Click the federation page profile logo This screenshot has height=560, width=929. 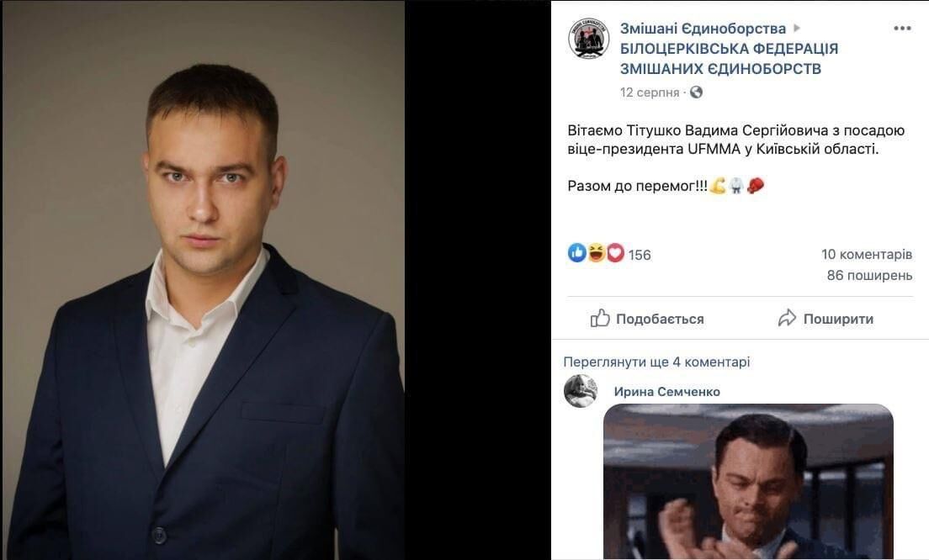tap(589, 39)
